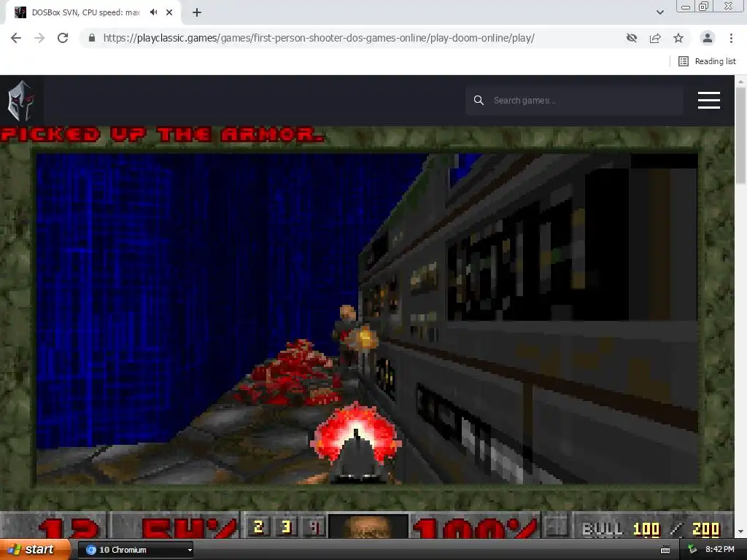Click the Doom game viewport
Screen dimensions: 747x560
click(x=367, y=319)
